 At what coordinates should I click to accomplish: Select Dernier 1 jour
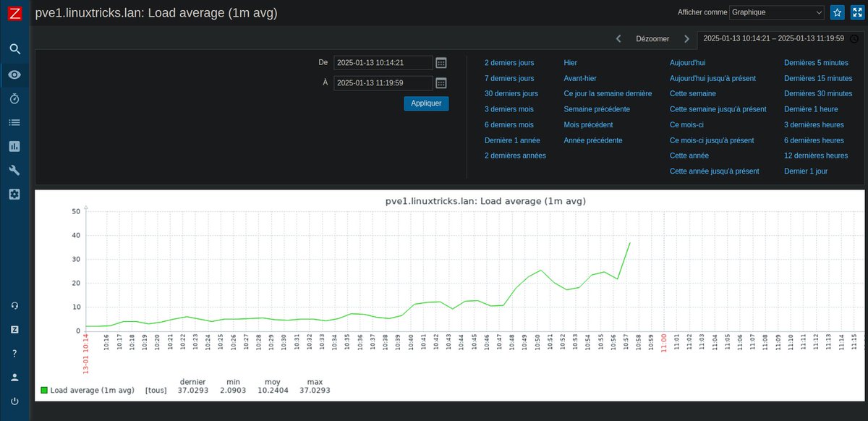point(807,171)
